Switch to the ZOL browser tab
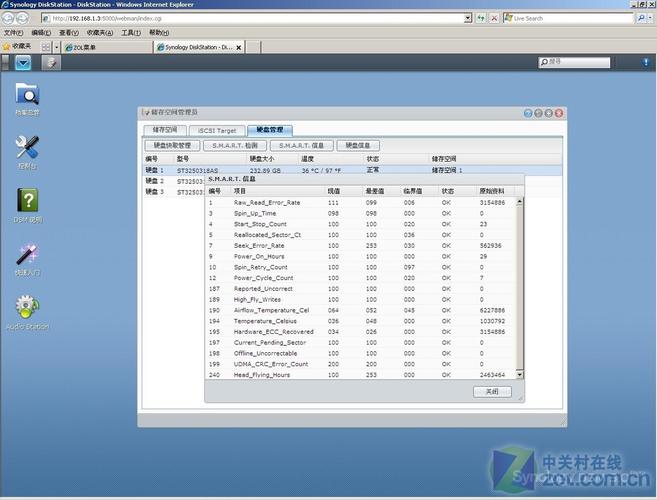The image size is (657, 500). 107,47
